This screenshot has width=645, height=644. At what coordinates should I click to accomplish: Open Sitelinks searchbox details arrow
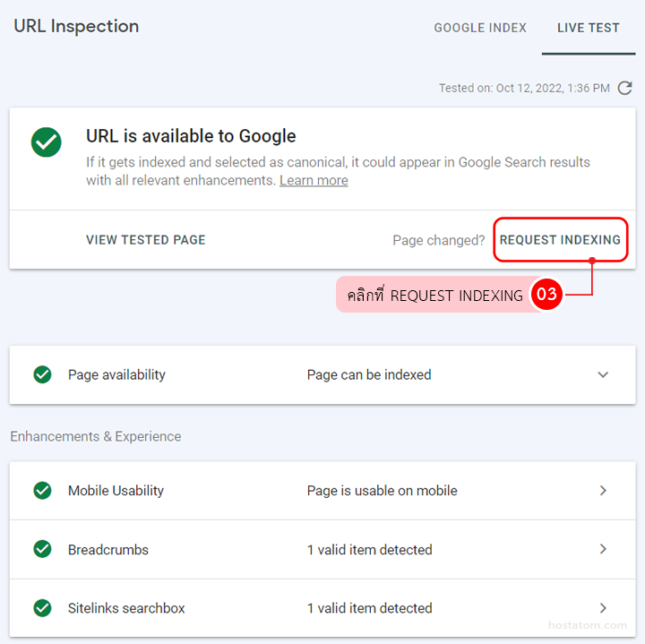pyautogui.click(x=603, y=608)
